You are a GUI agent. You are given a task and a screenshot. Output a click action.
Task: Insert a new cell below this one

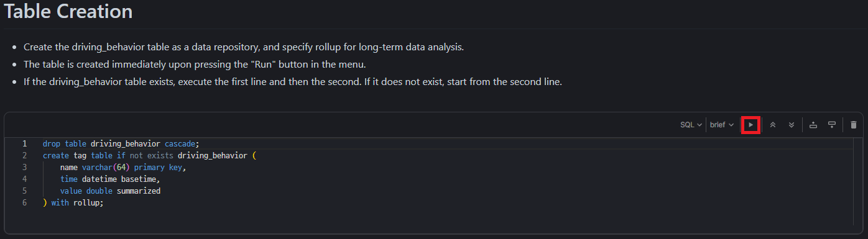coord(831,125)
